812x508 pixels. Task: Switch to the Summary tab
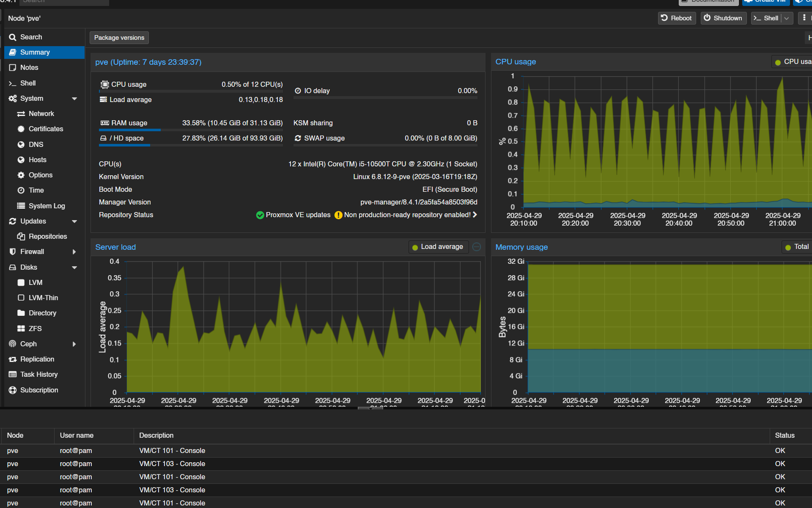34,52
